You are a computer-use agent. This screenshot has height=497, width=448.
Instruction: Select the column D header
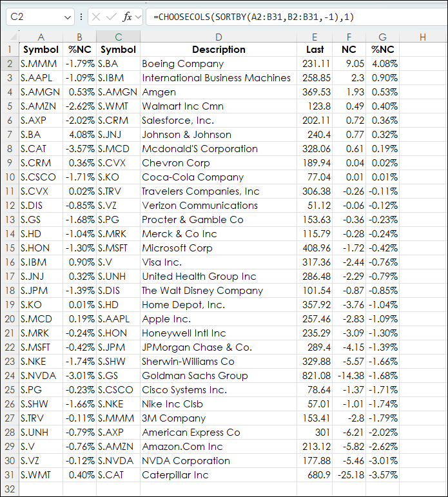click(219, 37)
